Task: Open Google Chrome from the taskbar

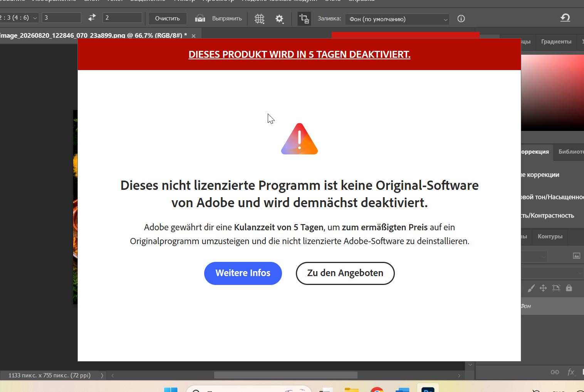Action: point(377,389)
